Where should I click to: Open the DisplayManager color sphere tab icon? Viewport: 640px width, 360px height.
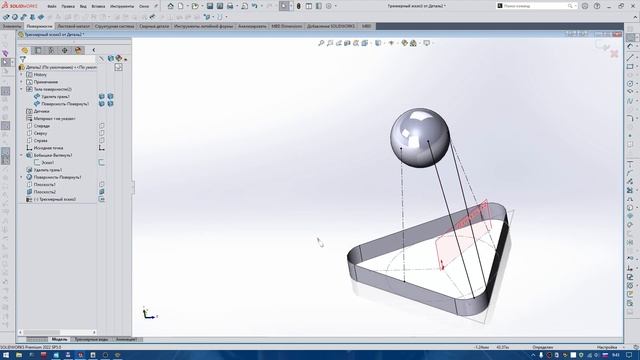pos(78,50)
